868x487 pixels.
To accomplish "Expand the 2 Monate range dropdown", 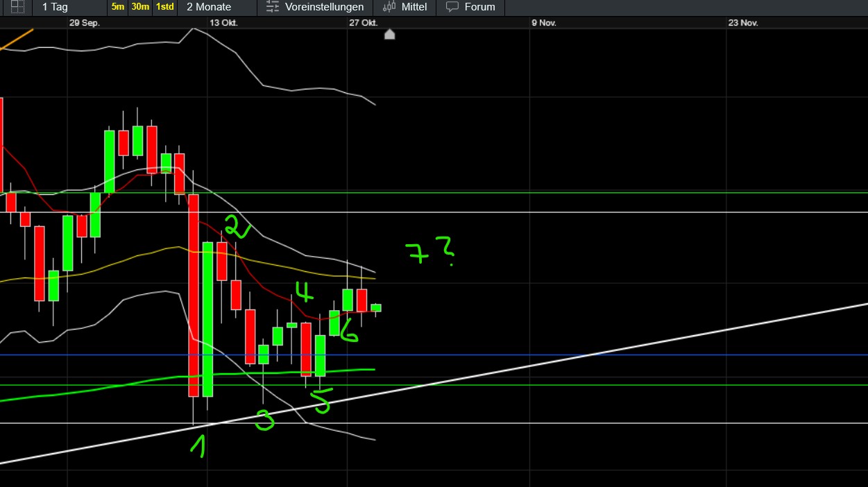I will (209, 7).
